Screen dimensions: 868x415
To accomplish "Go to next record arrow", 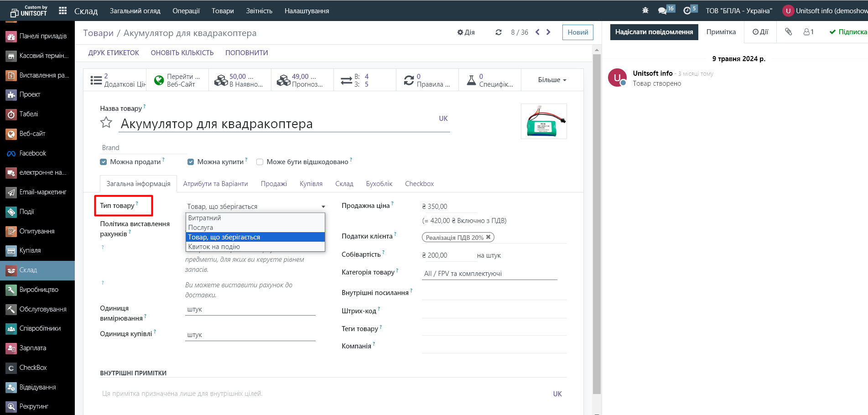I will (x=549, y=32).
